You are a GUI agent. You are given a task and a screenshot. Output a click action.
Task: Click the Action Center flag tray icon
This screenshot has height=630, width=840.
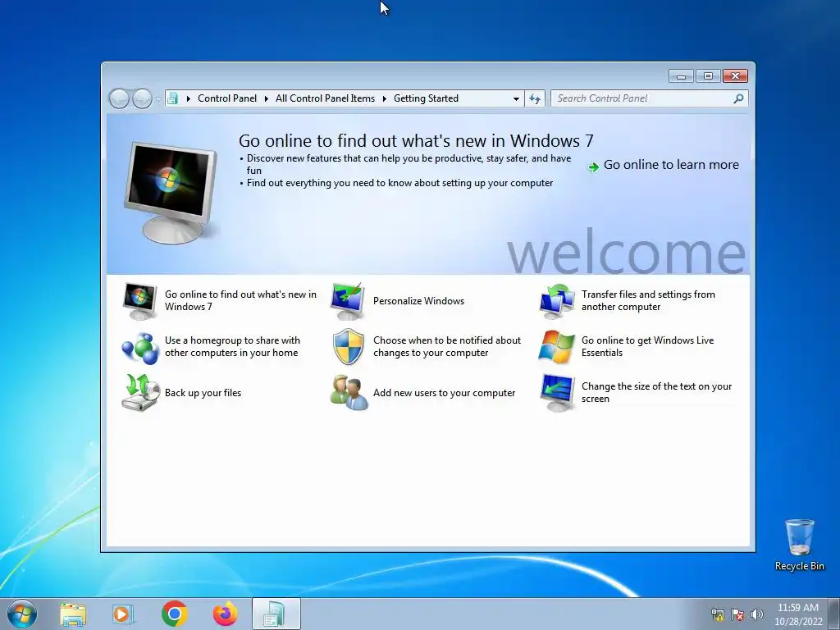point(737,614)
